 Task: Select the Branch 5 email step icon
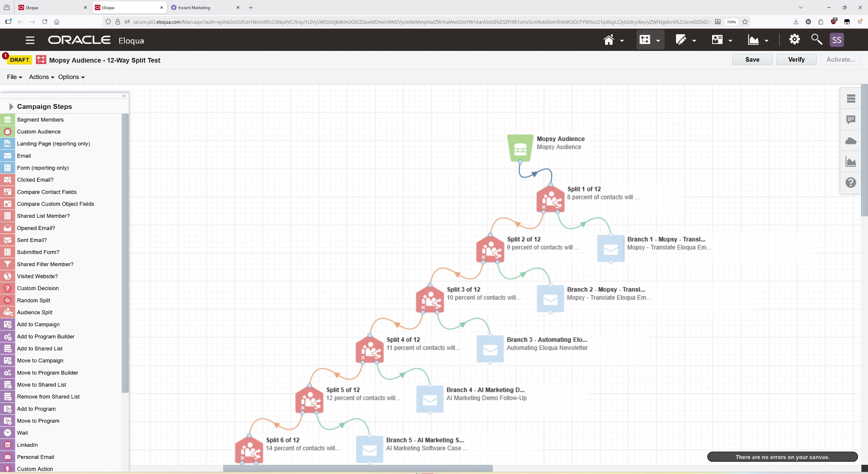click(x=369, y=449)
